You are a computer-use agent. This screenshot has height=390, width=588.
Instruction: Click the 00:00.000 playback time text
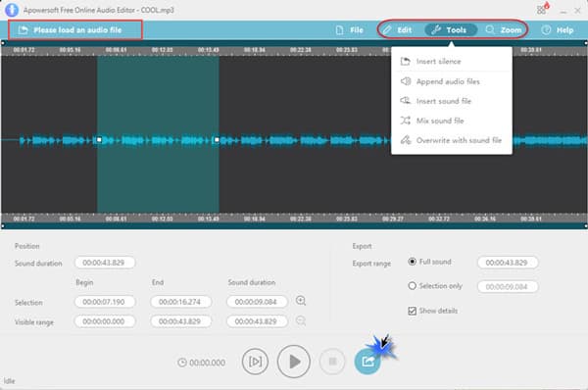point(208,363)
